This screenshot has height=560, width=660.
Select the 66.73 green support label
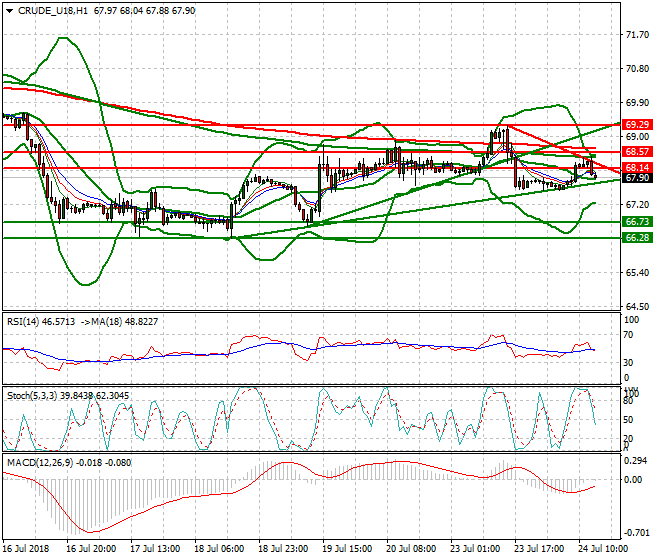click(637, 221)
